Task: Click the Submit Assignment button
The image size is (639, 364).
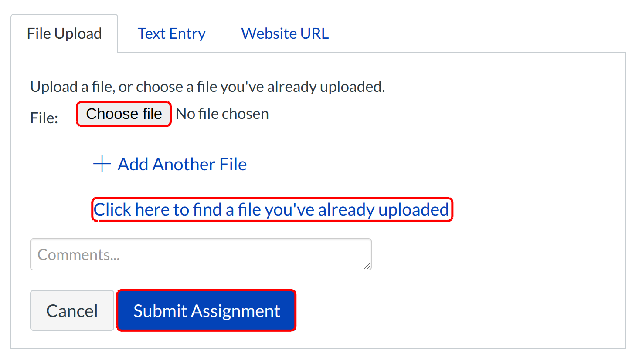Action: [x=207, y=311]
